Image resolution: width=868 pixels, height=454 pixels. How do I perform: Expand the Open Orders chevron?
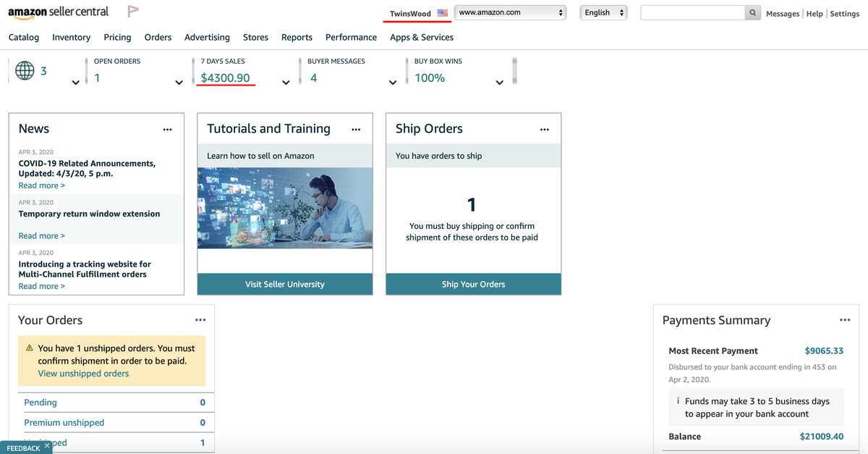click(x=179, y=83)
